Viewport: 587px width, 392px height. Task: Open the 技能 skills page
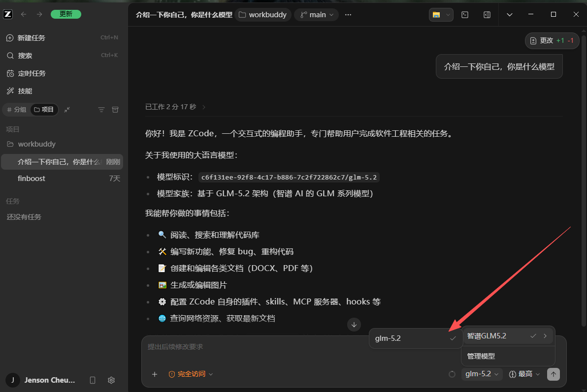(62, 91)
